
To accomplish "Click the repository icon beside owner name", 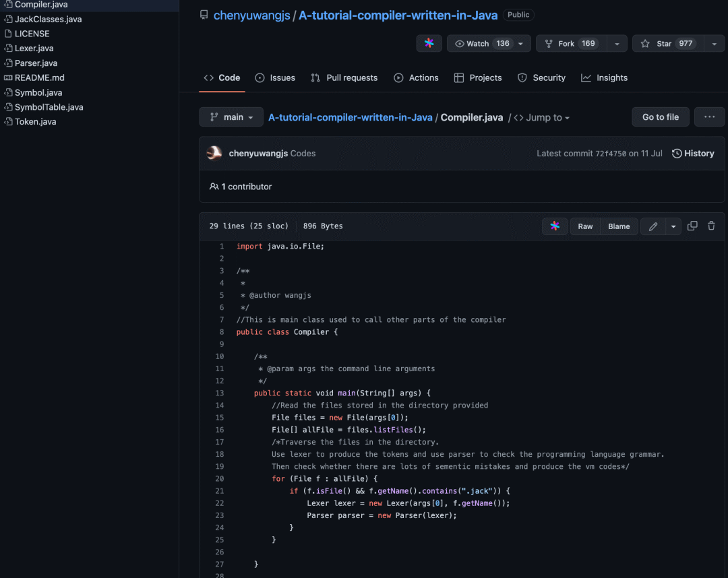I will [204, 15].
